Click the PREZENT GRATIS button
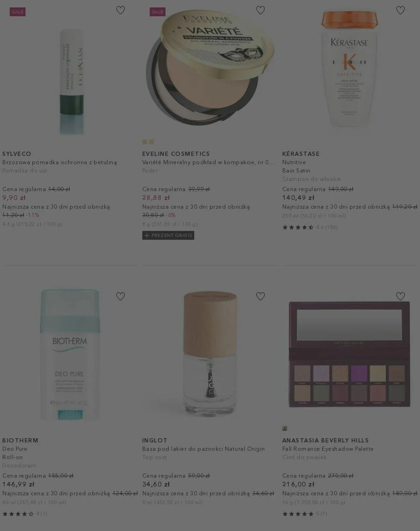Screen dimensions: 420x531 click(x=168, y=235)
